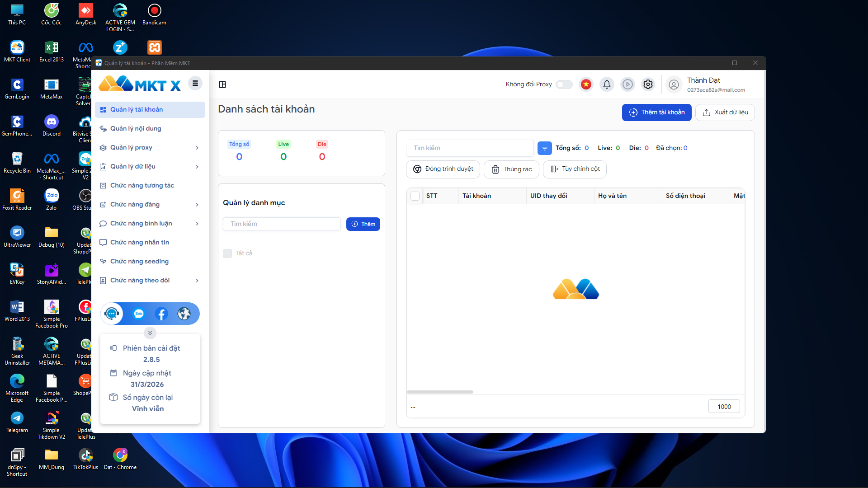Open Chức năng seeding menu item
Screen dimensions: 868x488
[x=150, y=262]
